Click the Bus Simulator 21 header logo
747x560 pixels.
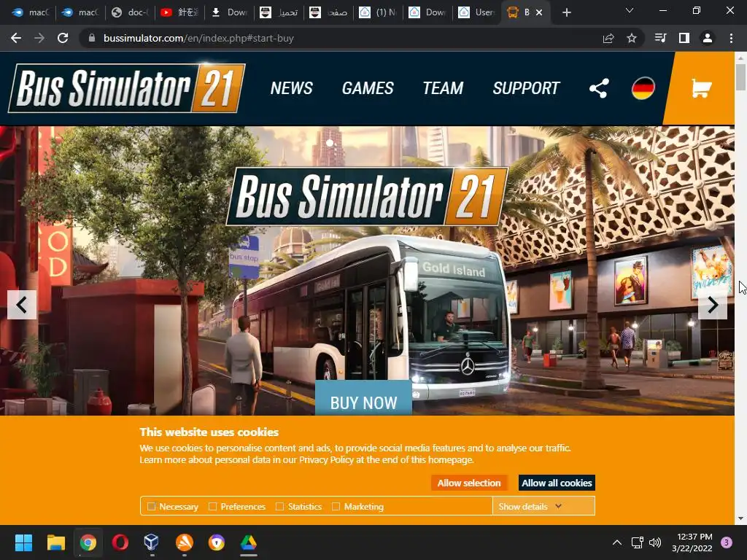point(127,88)
